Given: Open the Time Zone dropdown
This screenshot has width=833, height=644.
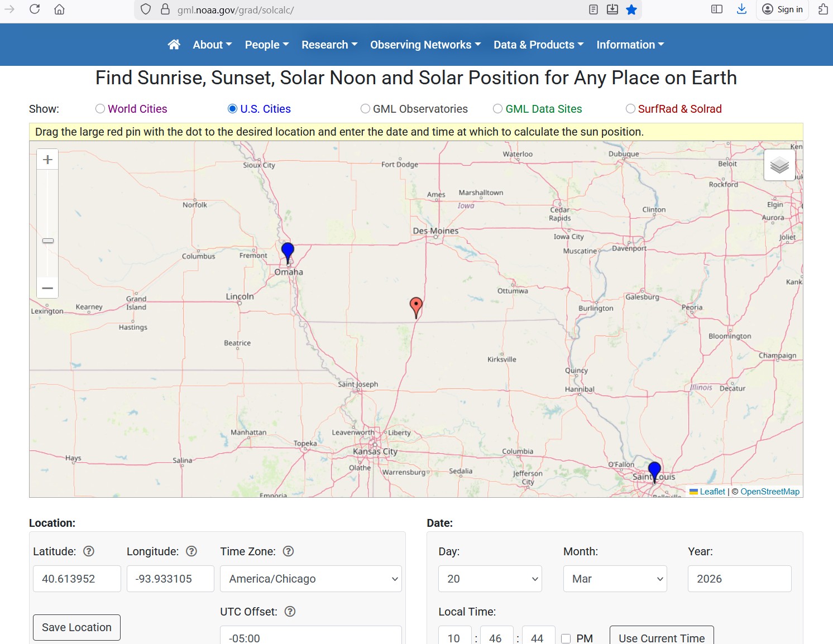Looking at the screenshot, I should [x=311, y=579].
